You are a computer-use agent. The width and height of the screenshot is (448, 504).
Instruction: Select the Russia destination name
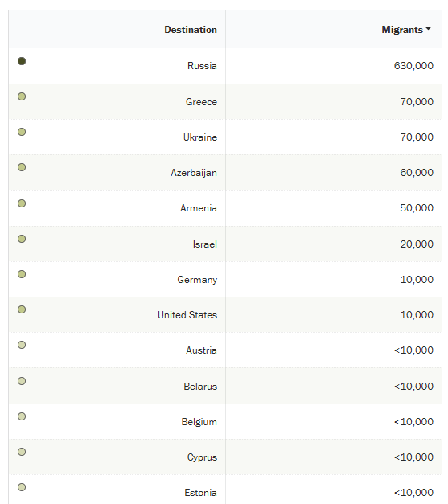202,66
